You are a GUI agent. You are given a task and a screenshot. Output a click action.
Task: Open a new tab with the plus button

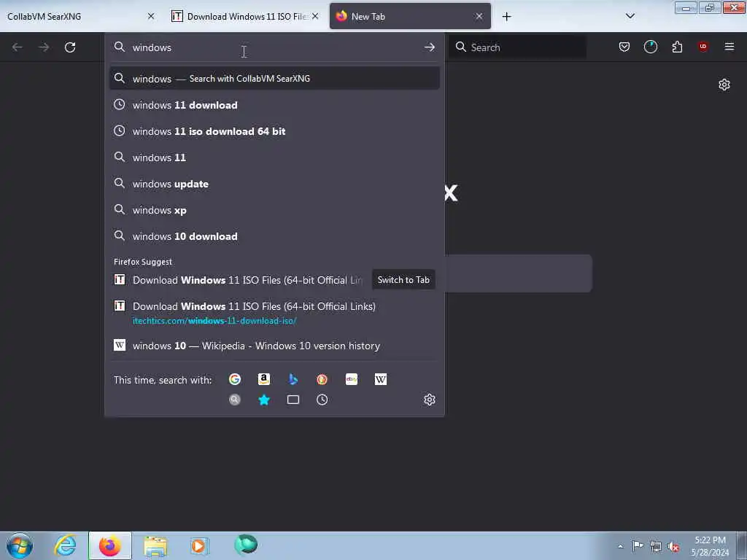(506, 17)
